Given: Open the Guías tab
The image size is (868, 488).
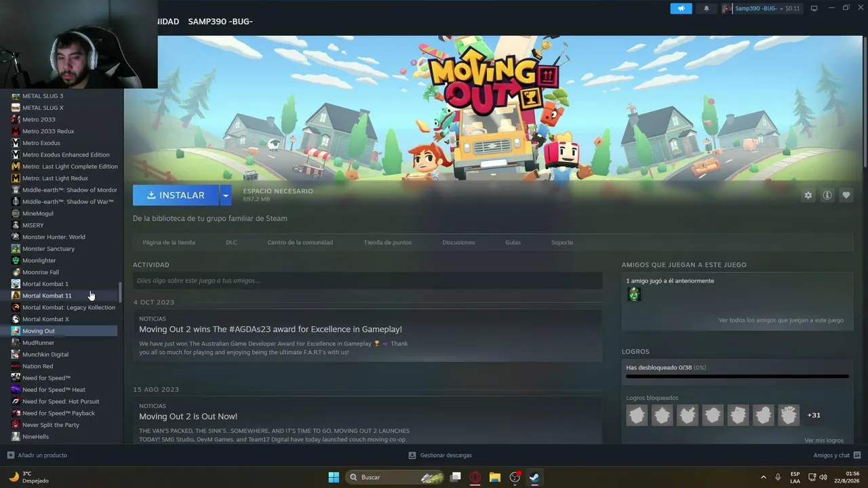Looking at the screenshot, I should click(x=513, y=242).
